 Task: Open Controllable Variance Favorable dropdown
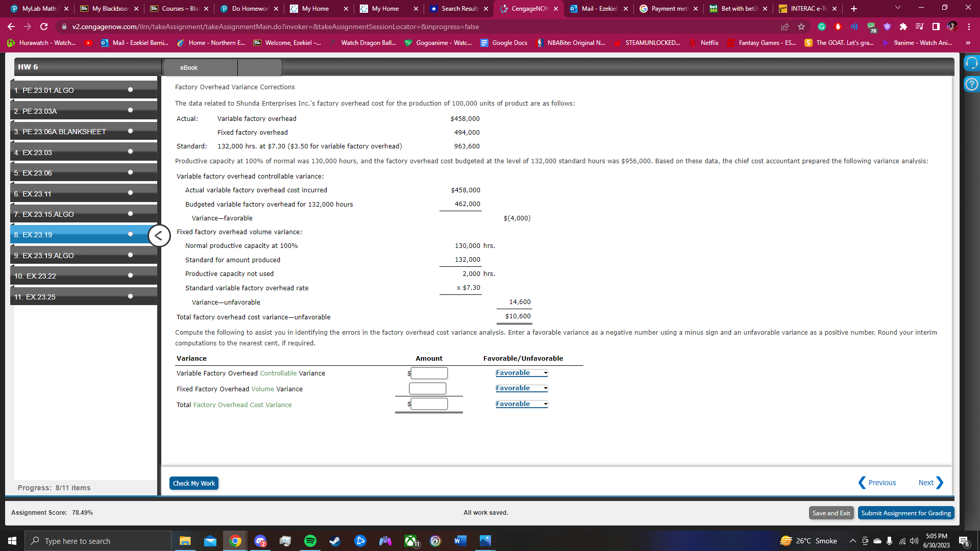click(521, 373)
